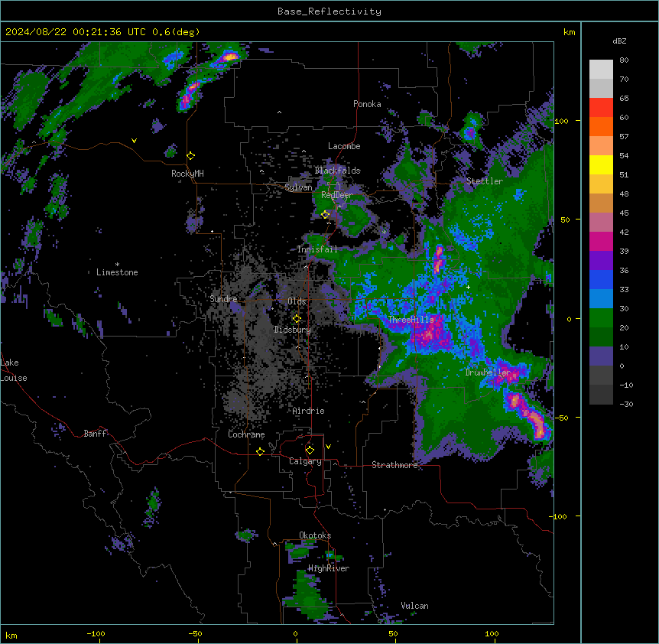
Task: Click the Didsbury town label
Action: tap(293, 330)
